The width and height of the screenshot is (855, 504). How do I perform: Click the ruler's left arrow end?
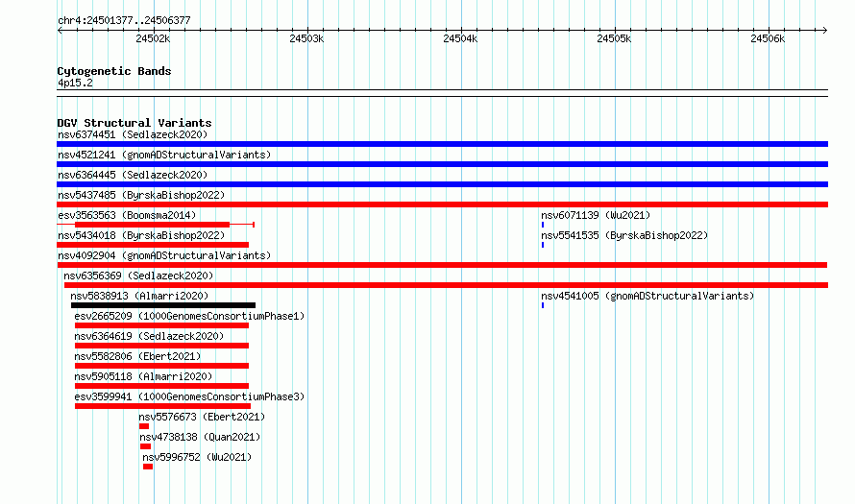click(60, 30)
